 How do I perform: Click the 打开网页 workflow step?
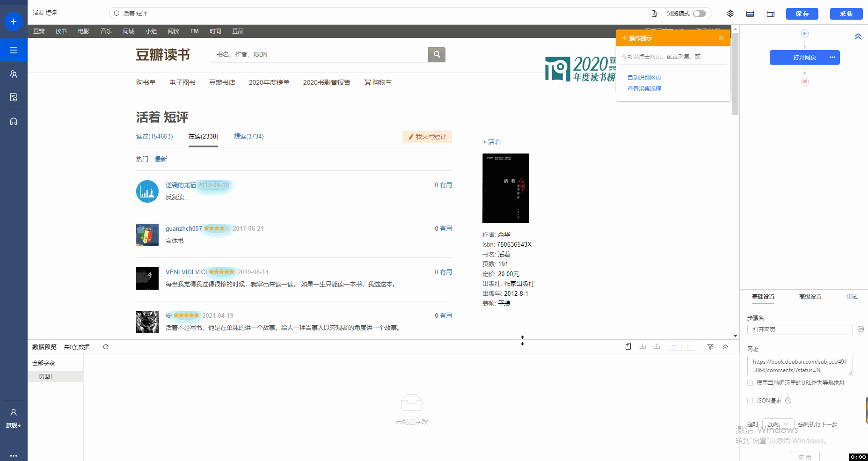[804, 58]
